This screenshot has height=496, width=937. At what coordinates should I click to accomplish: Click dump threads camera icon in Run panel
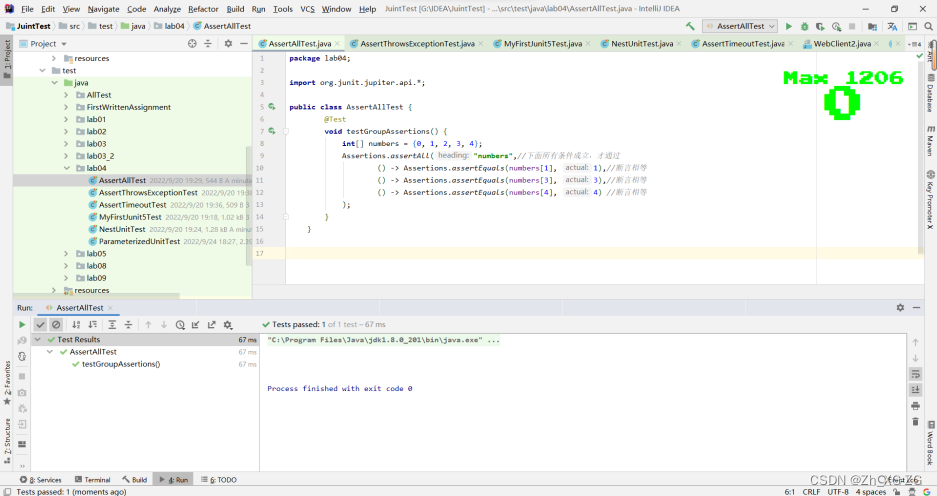pyautogui.click(x=22, y=393)
